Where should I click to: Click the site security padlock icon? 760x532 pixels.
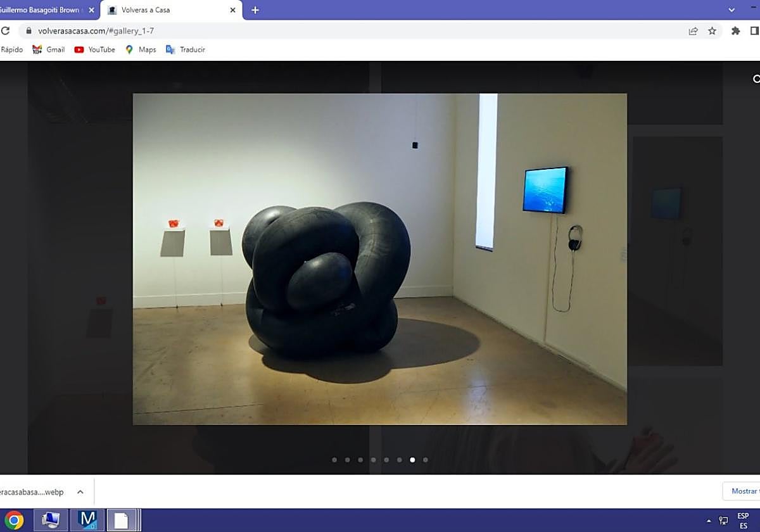28,30
